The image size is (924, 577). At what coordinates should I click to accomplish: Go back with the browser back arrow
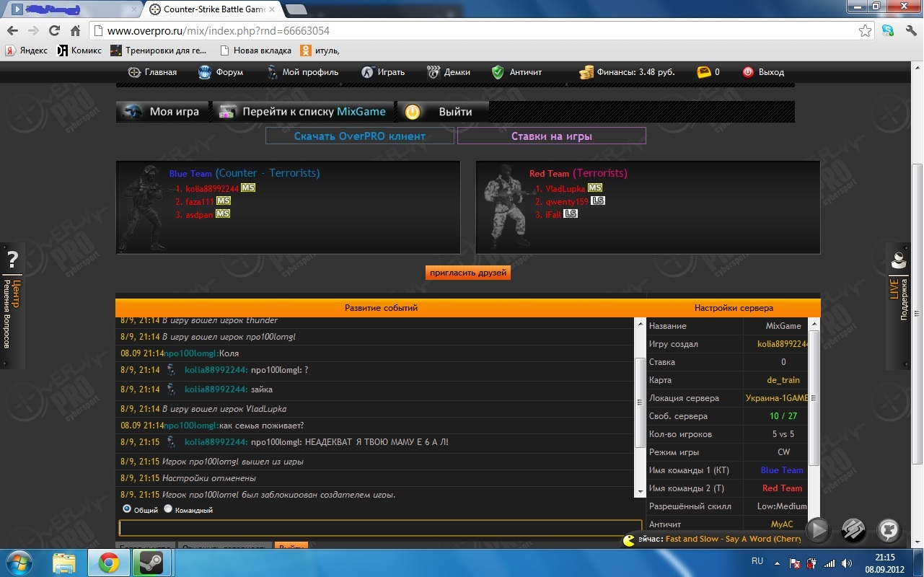coord(12,31)
